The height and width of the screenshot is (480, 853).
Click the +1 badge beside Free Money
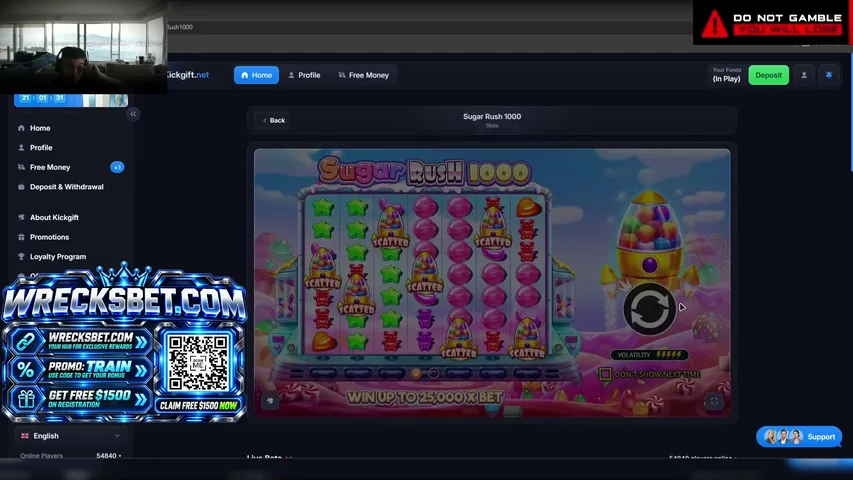pyautogui.click(x=117, y=167)
